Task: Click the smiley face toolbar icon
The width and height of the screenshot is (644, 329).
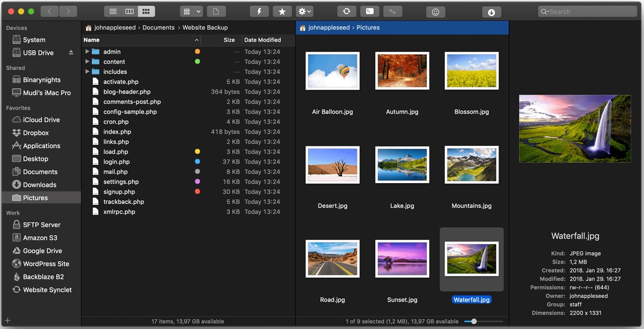Action: [x=435, y=12]
